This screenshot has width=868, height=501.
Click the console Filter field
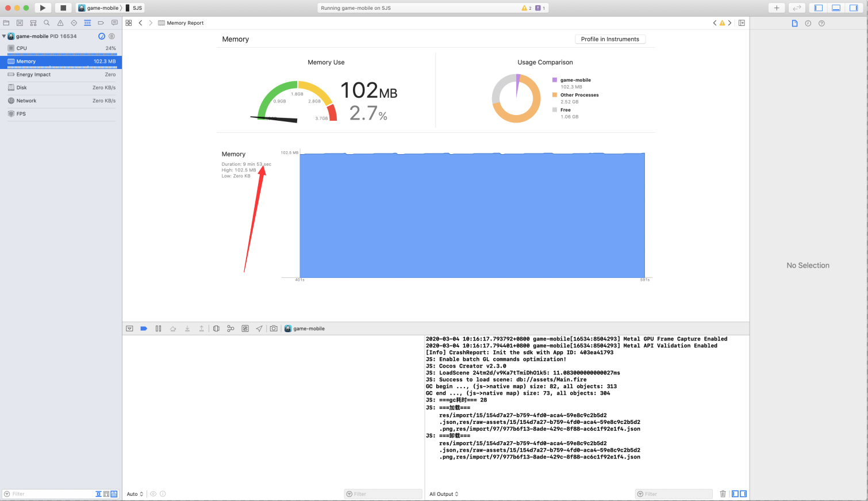click(674, 494)
